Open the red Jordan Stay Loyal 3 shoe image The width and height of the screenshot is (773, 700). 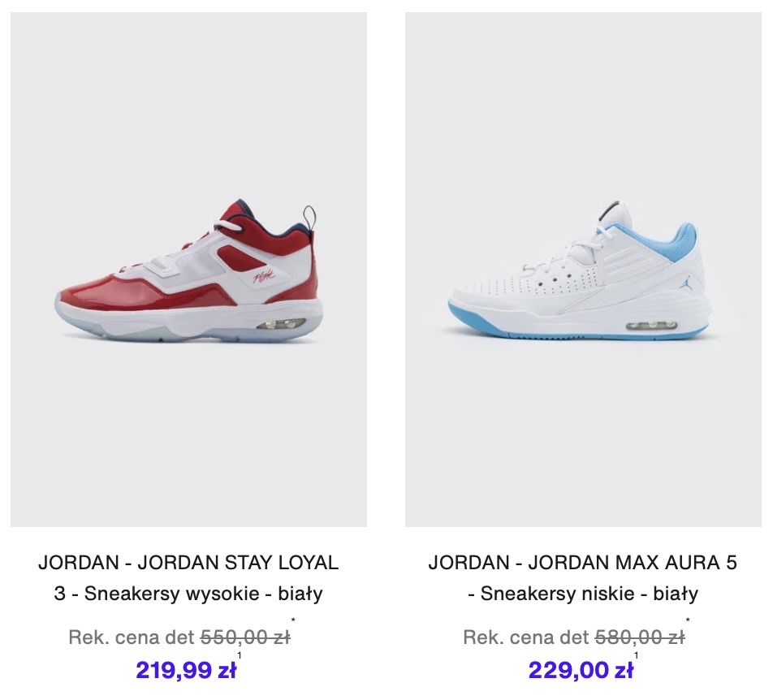coord(188,269)
